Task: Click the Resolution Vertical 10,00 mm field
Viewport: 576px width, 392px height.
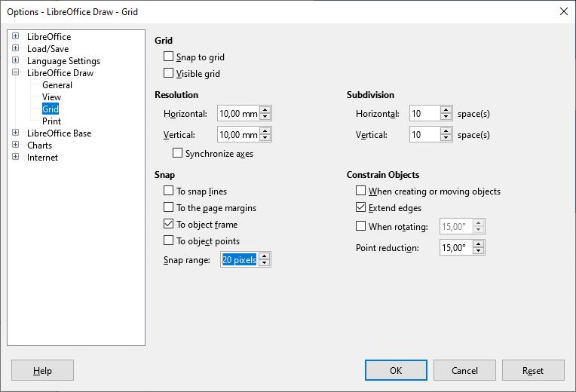Action: (239, 134)
